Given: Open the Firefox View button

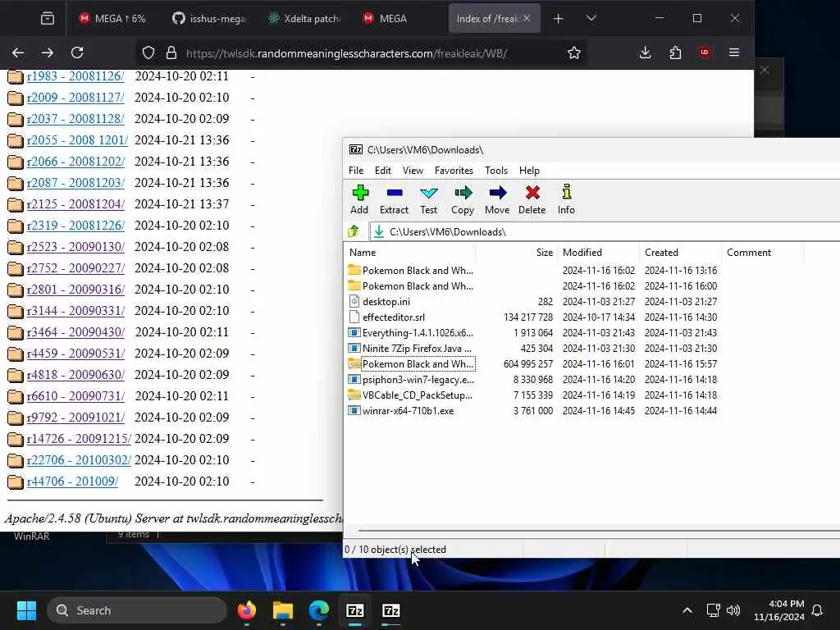Looking at the screenshot, I should pos(47,19).
